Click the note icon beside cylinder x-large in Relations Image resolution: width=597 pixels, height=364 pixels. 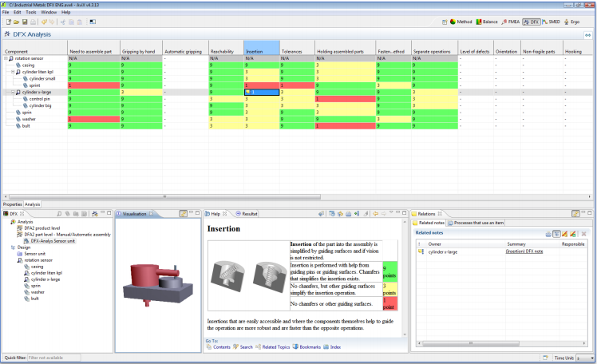(421, 251)
